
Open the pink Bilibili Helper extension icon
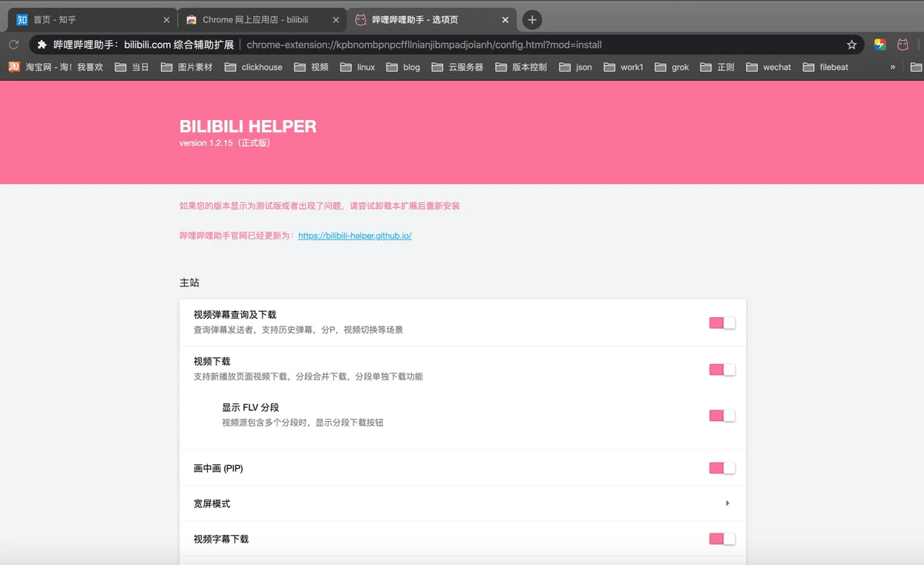click(902, 45)
